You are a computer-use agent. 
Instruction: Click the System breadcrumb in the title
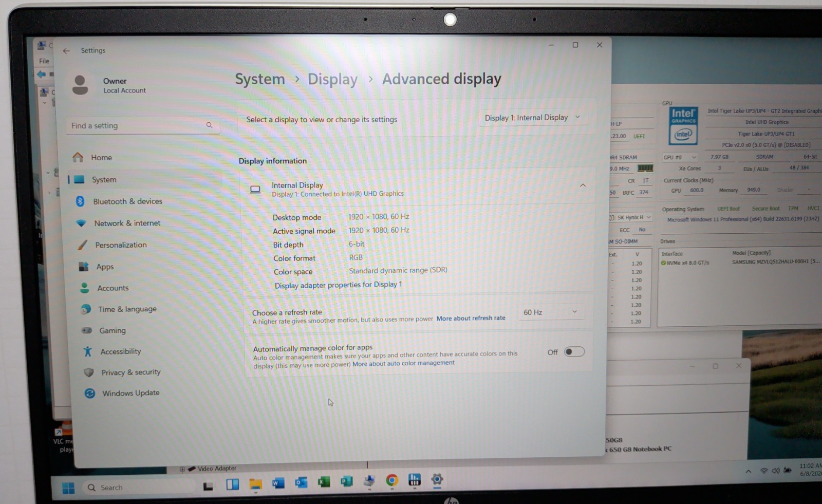point(260,79)
